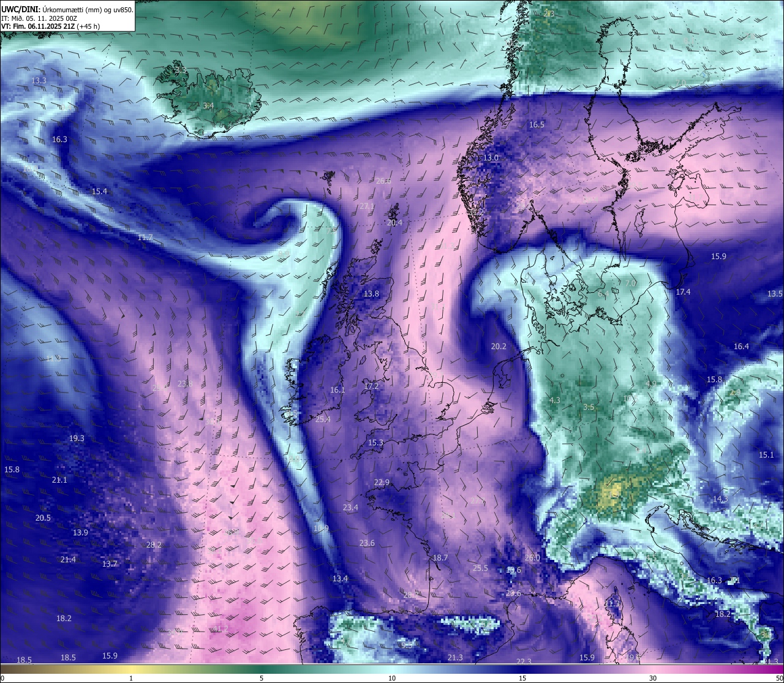The width and height of the screenshot is (784, 683).
Task: Select the 21.4 value label
Action: point(68,560)
